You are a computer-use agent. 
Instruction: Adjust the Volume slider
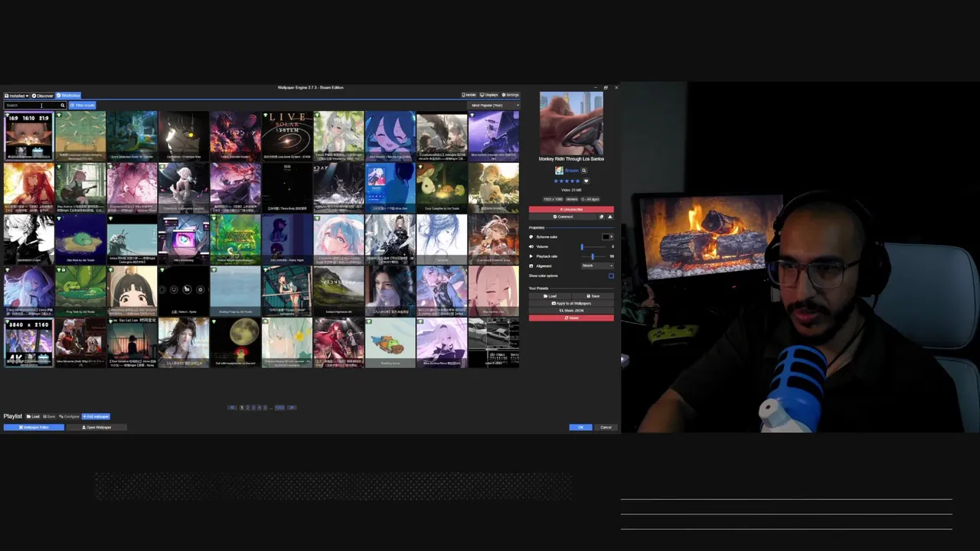593,246
